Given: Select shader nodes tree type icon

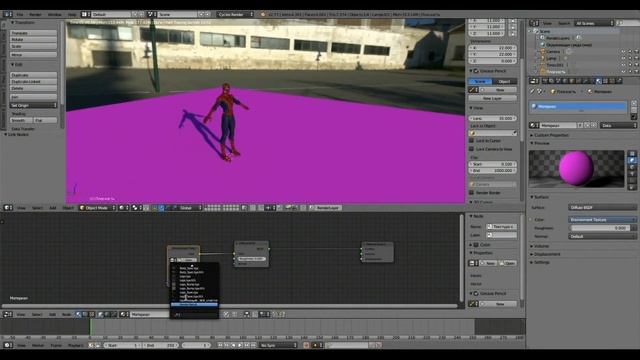Looking at the screenshot, I should [x=78, y=314].
